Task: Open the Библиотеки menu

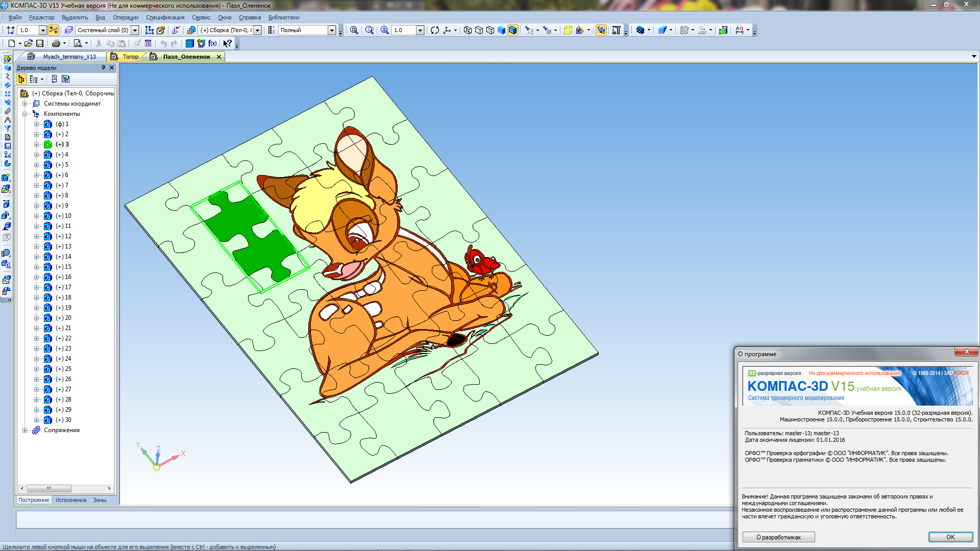Action: 284,17
